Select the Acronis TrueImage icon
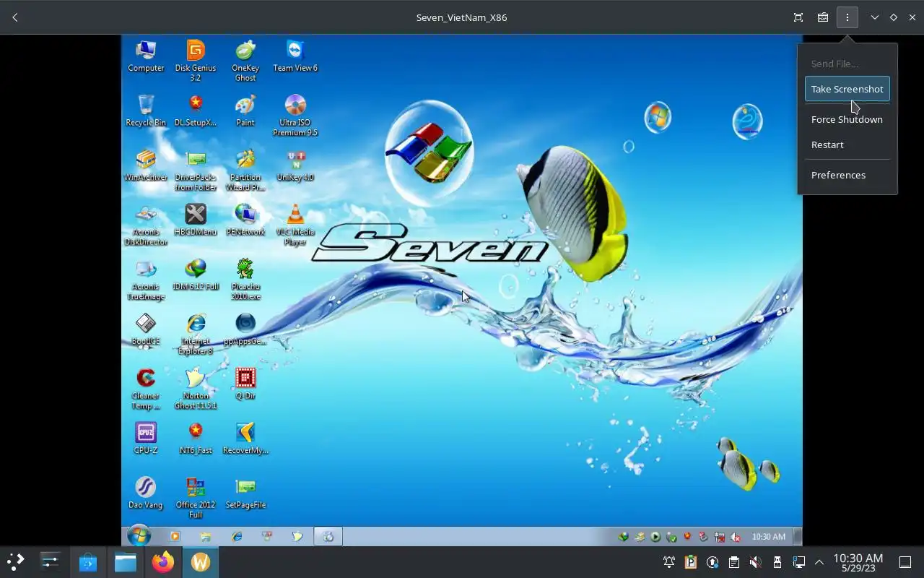 [146, 280]
